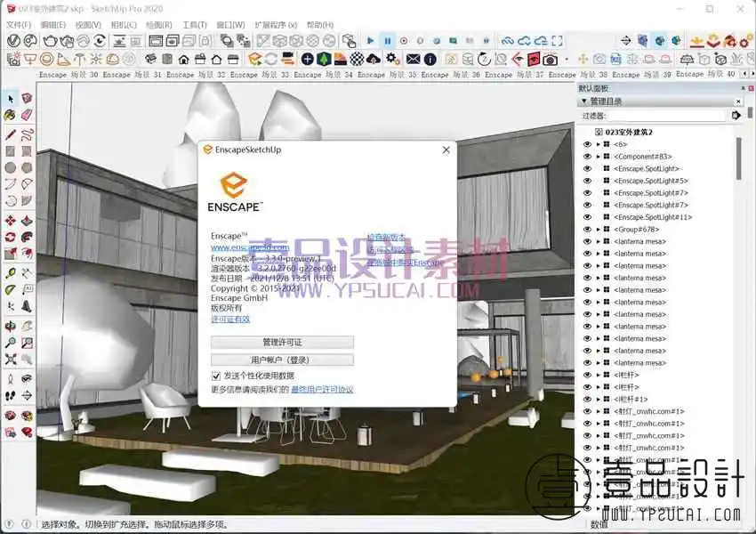Click the blue pause button in toolbar
Screen dimensions: 756x534
388,41
